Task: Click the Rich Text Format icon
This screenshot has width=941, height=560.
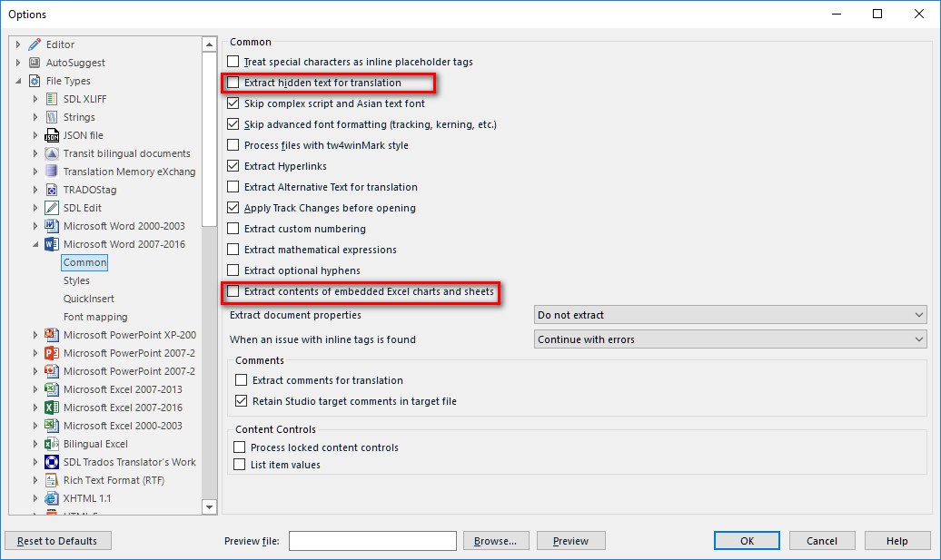Action: (x=52, y=480)
